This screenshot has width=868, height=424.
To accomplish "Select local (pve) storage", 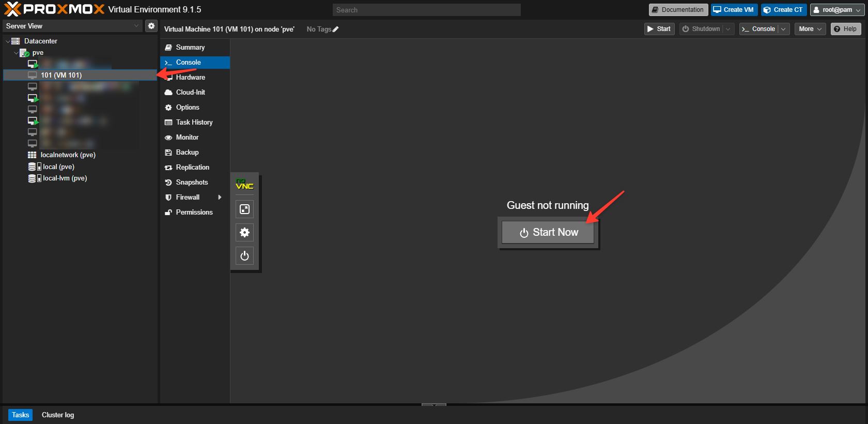I will pos(59,167).
